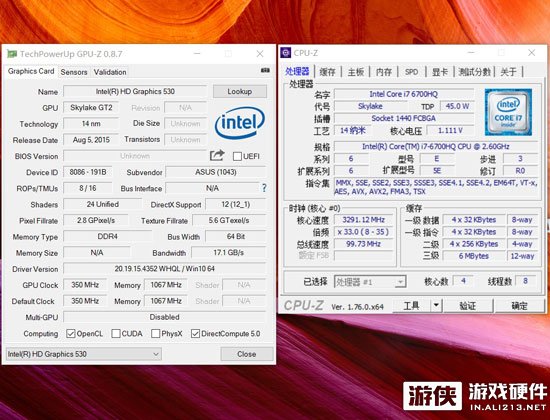The image size is (550, 420).
Task: Open the processor #1 selection dropdown
Action: pyautogui.click(x=370, y=282)
